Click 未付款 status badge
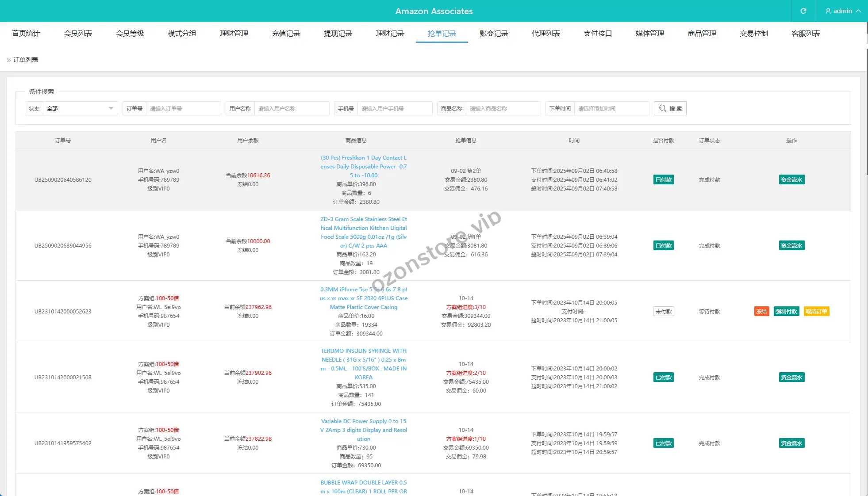868x496 pixels. click(x=663, y=311)
